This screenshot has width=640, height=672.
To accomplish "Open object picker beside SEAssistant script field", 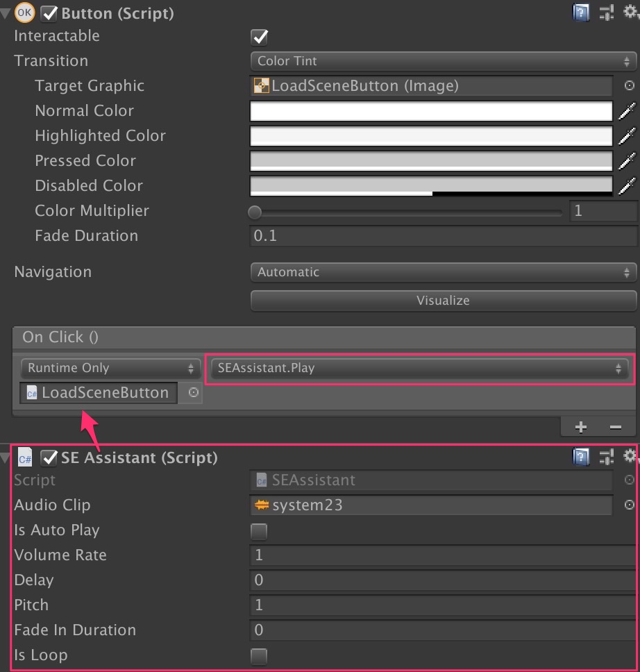I will pos(629,480).
